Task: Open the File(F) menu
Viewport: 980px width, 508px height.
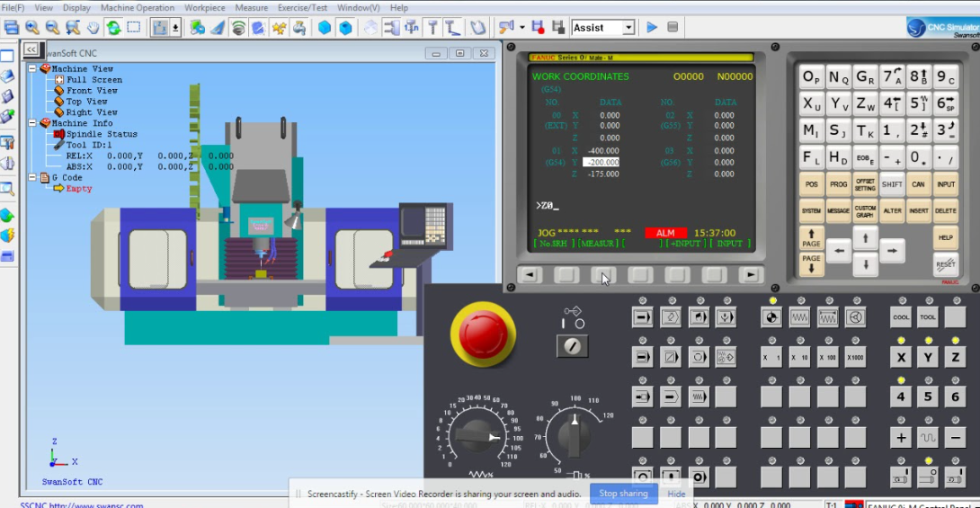Action: point(13,7)
